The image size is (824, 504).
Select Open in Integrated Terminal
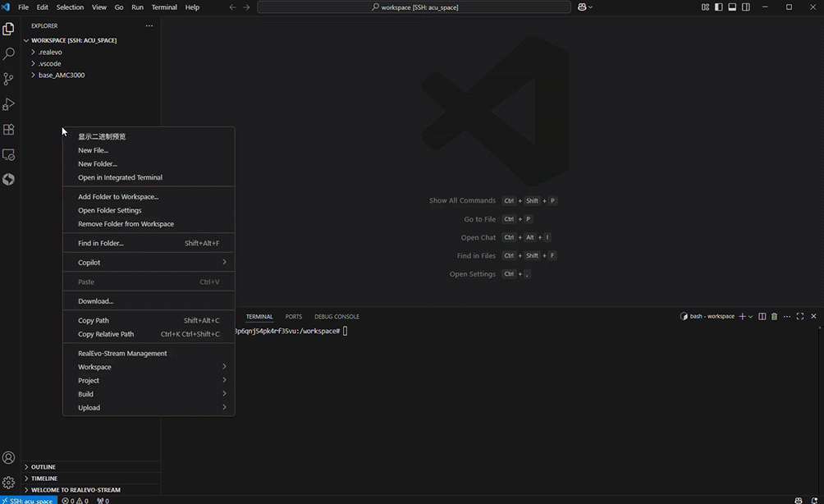(x=149, y=177)
